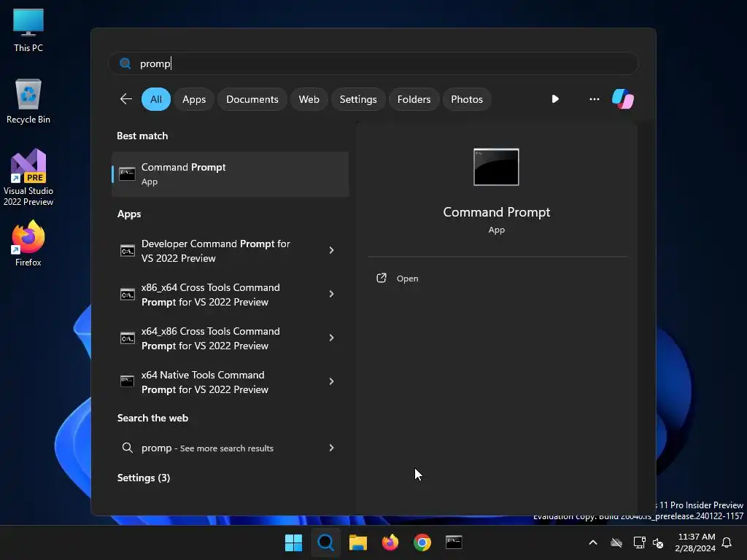Select the All filter tab
Screen dimensions: 747x560
point(156,99)
